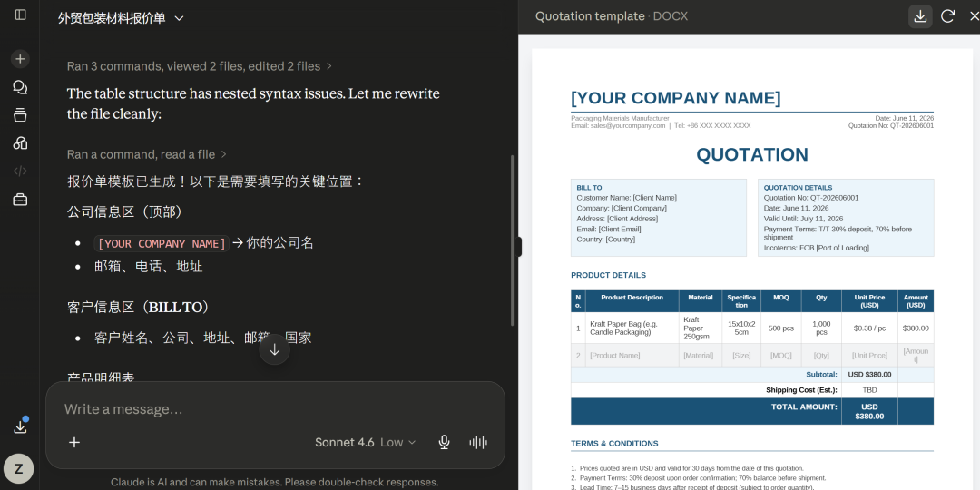The height and width of the screenshot is (490, 980).
Task: Click the TERMS & CONDITIONS heading
Action: [613, 443]
